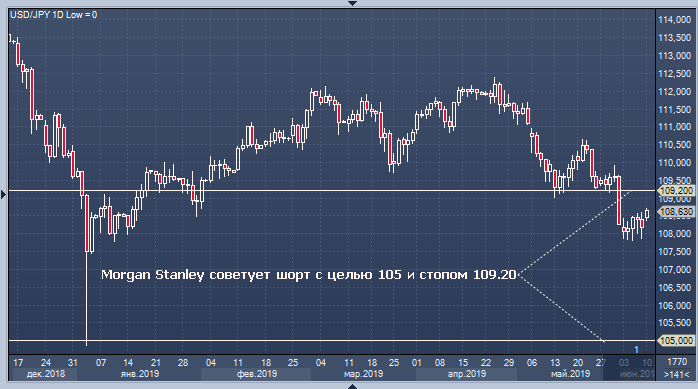Click the 112,000 price axis label
698x389 pixels.
click(x=675, y=91)
